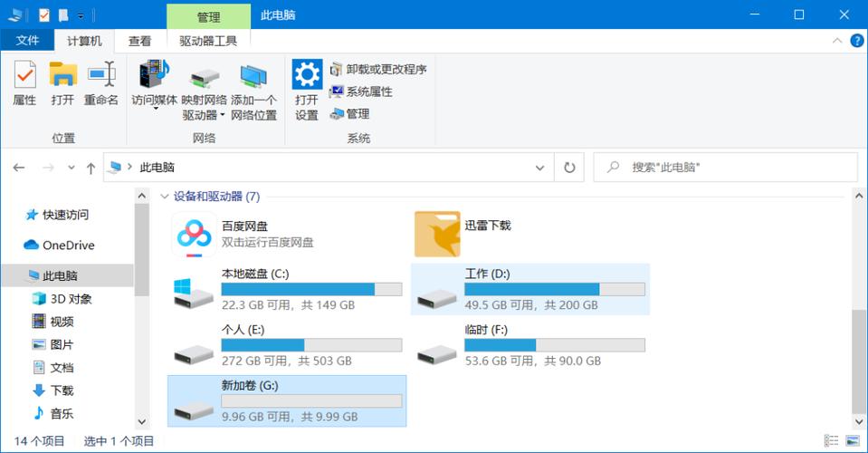Click navigation pane scroll down arrow
868x453 pixels.
click(142, 422)
